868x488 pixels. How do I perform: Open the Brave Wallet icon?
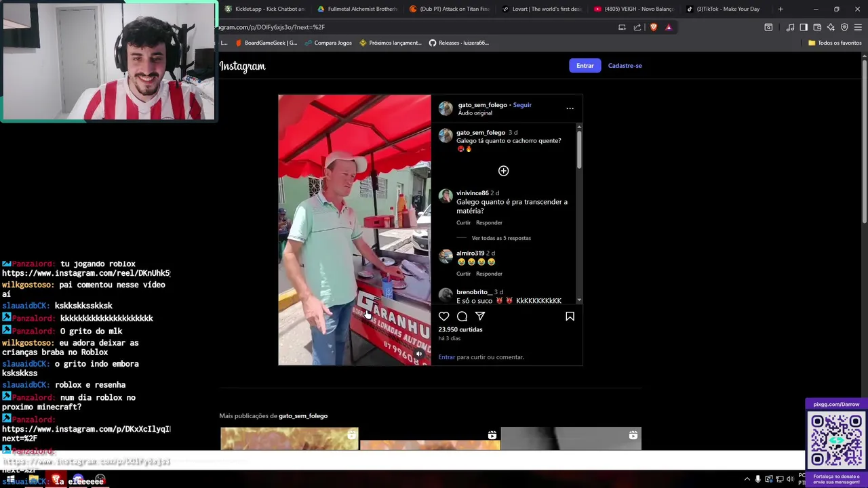pyautogui.click(x=817, y=27)
